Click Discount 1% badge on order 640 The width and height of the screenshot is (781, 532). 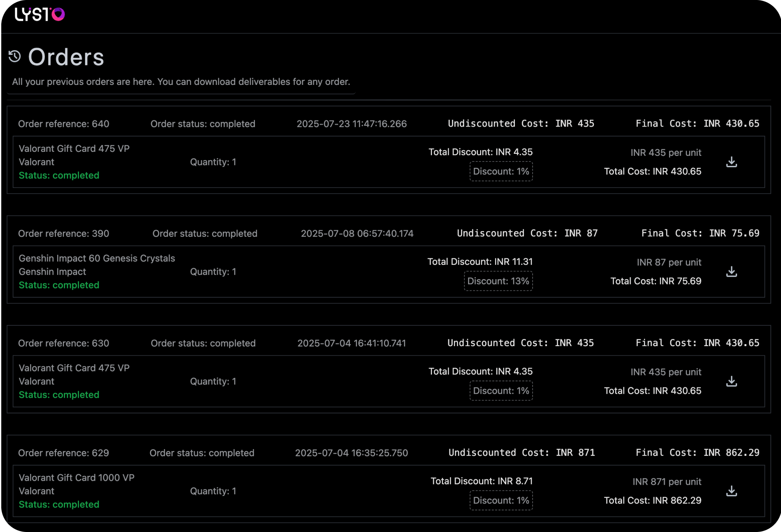point(501,171)
